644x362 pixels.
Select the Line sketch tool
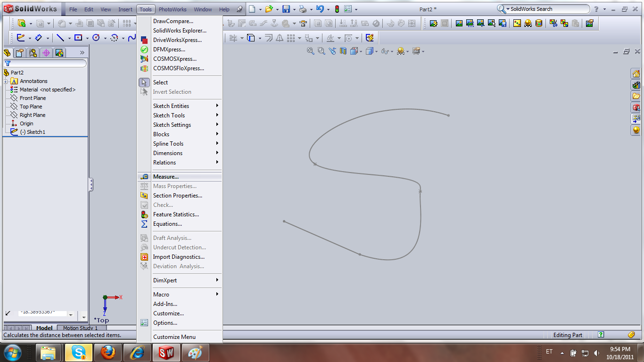pos(60,38)
